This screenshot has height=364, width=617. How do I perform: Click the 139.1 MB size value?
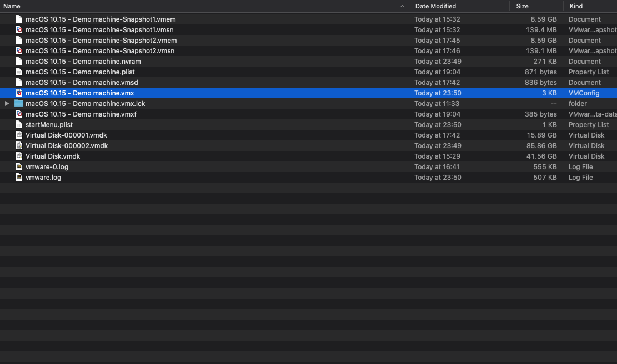(x=541, y=51)
